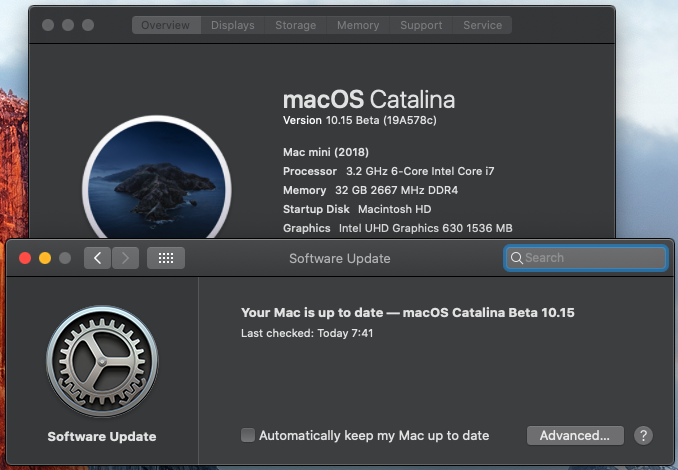678x470 pixels.
Task: Close the About This Mac window
Action: (48, 25)
